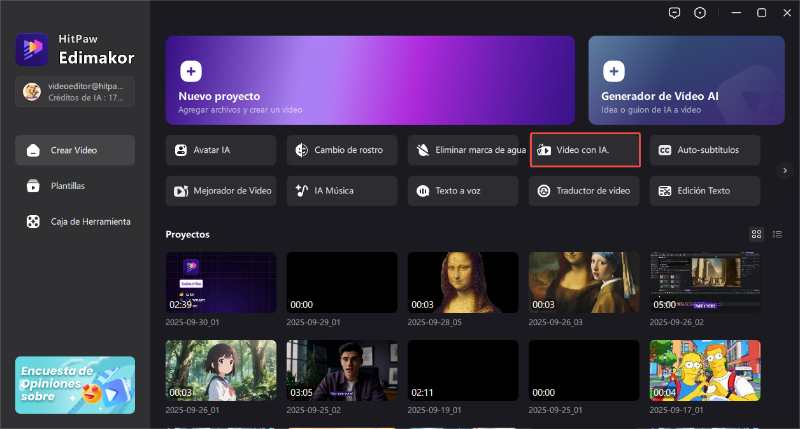Go to the Plantillas section
Viewport: 800px width, 429px height.
pos(67,186)
